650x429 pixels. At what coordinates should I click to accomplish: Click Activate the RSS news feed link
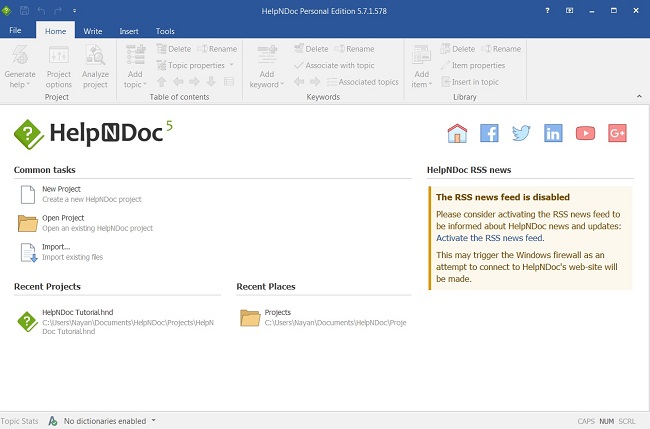pos(489,238)
